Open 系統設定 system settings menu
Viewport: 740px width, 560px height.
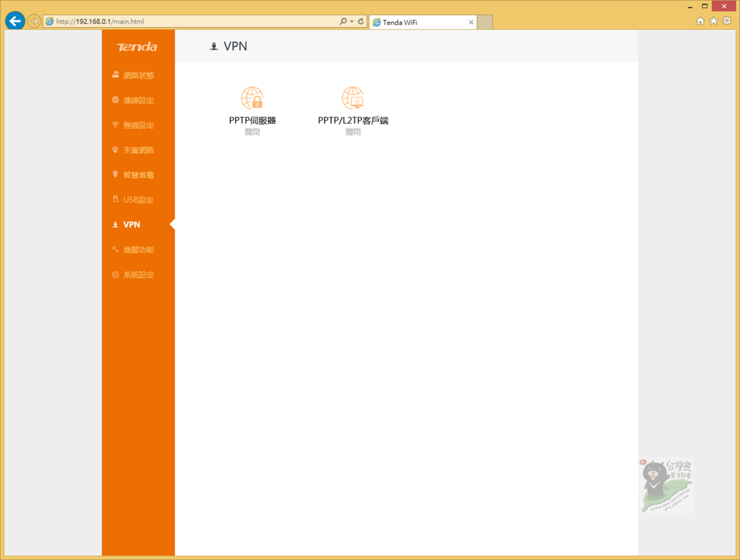tap(138, 274)
